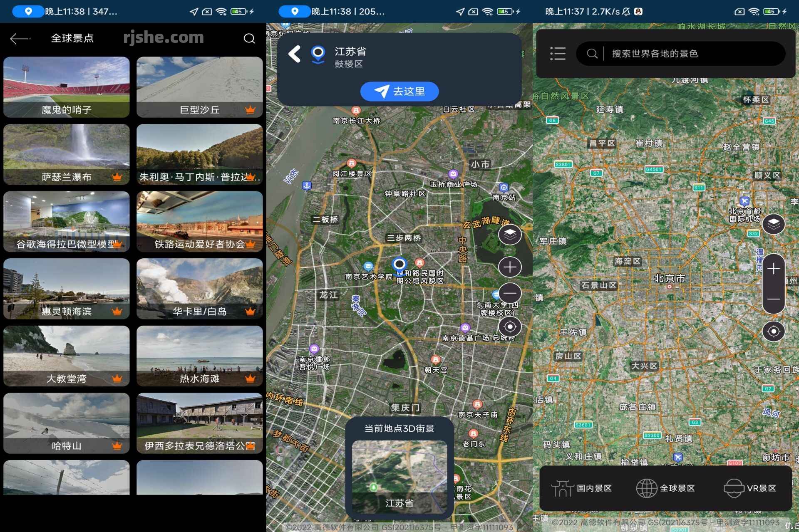Screen dimensions: 799x532
Task: Adjust the zoom slider on the Beijing map
Action: [773, 283]
